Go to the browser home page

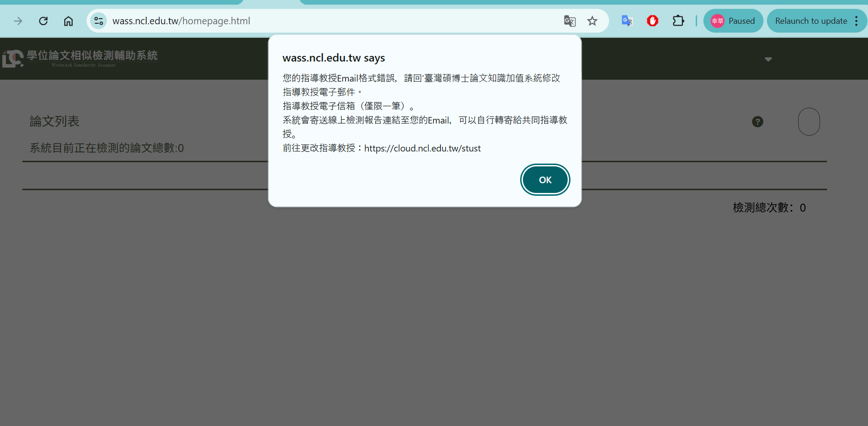[68, 21]
